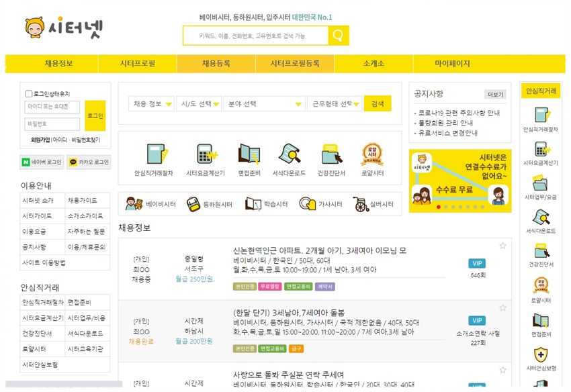The height and width of the screenshot is (392, 571).
Task: Click the keyword search input field
Action: tap(256, 36)
